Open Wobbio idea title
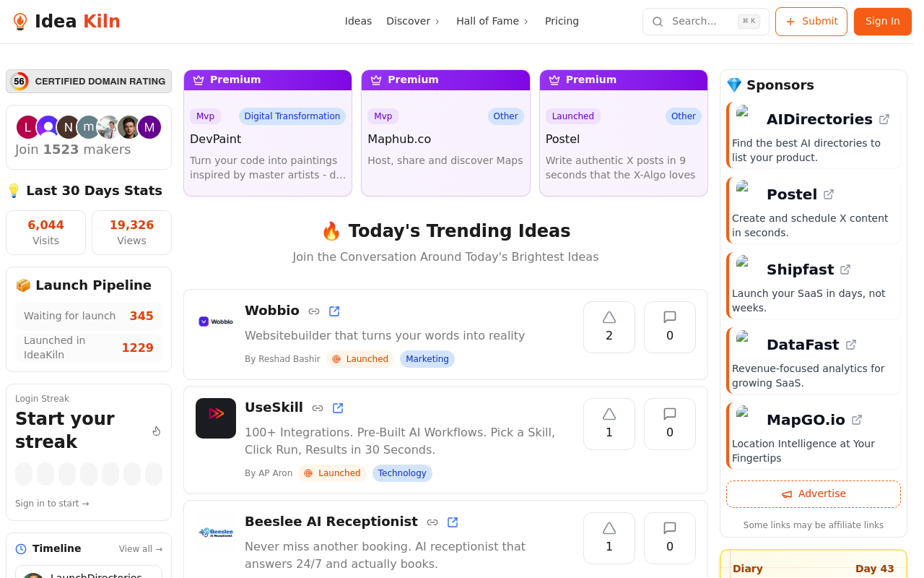This screenshot has width=924, height=578. coord(272,311)
